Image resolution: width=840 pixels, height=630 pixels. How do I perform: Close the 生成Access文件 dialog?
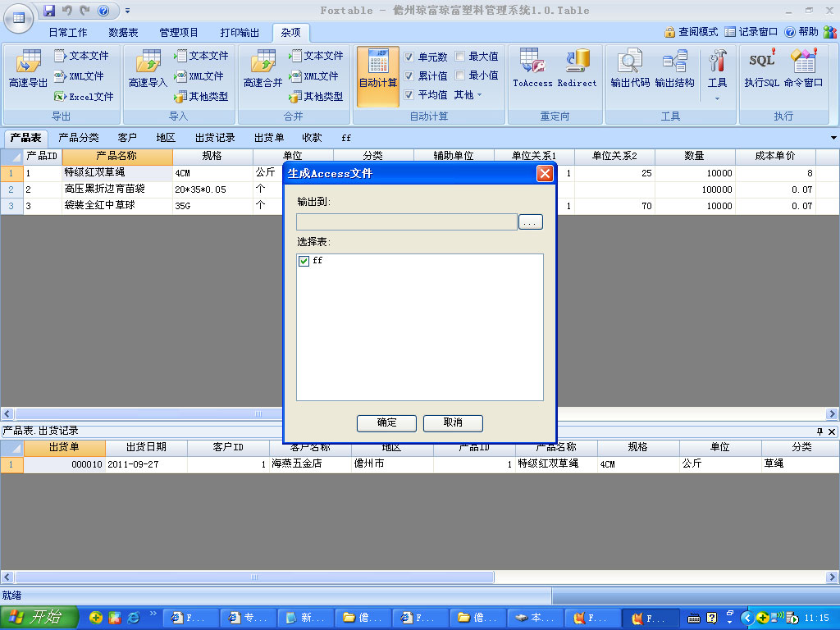[545, 174]
